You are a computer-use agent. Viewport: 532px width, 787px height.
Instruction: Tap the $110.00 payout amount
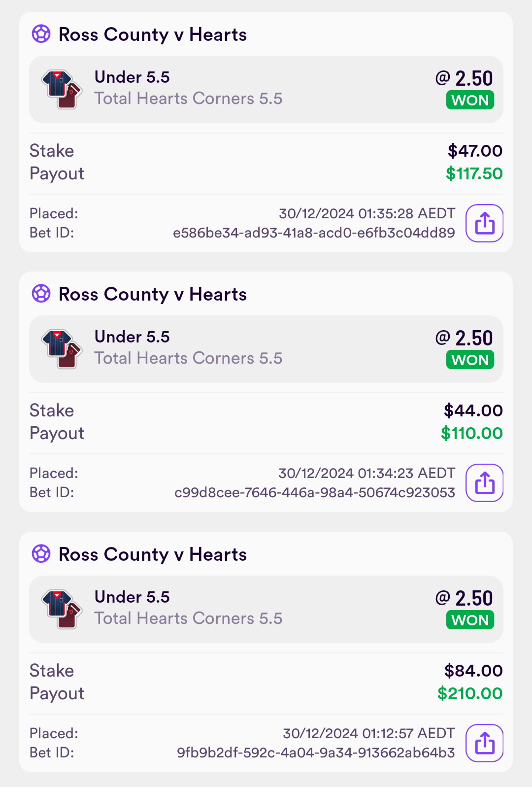click(x=472, y=433)
